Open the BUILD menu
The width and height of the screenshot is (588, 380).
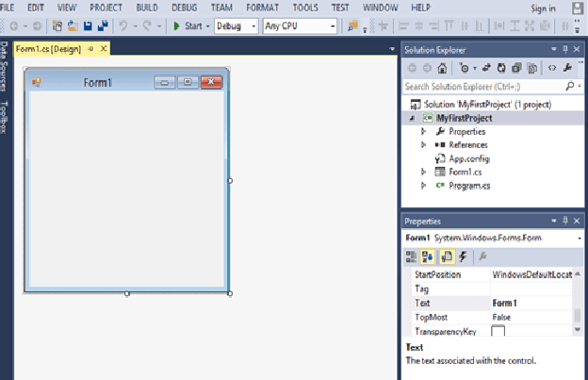[147, 8]
